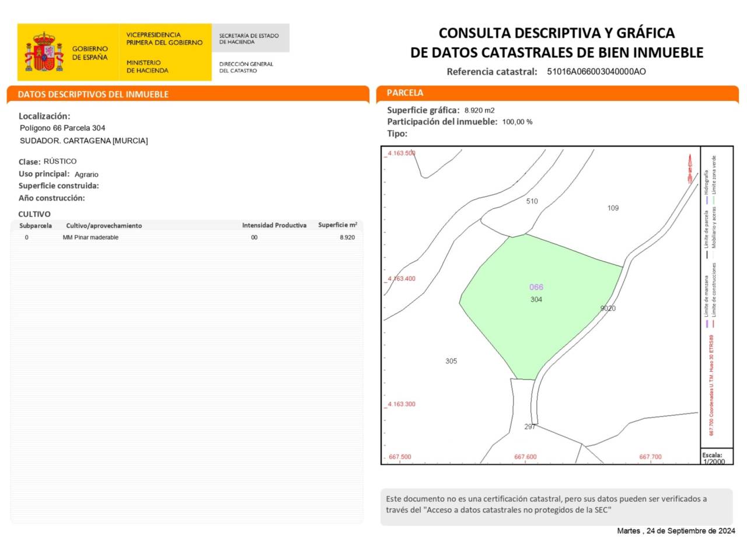Click the 'DIRECCIÓN GENERAL DEL CATASTRO' text
Viewport: 747px width, 560px height.
[x=246, y=67]
